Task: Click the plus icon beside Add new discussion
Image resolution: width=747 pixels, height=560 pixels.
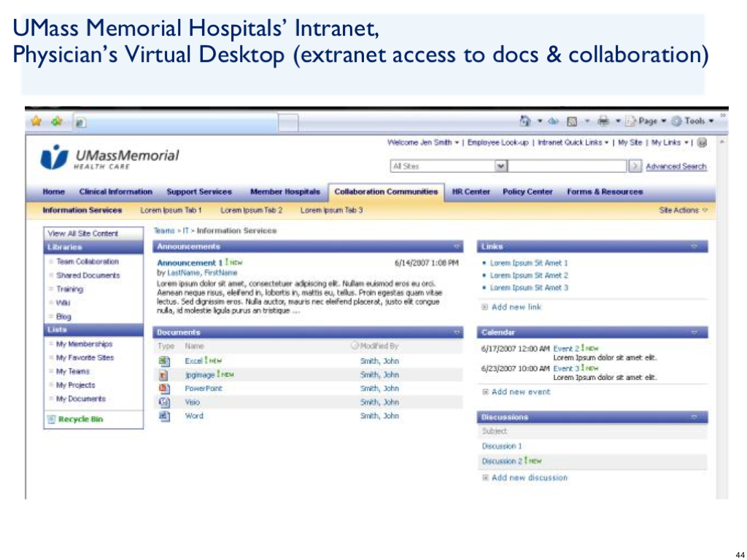Action: 485,478
